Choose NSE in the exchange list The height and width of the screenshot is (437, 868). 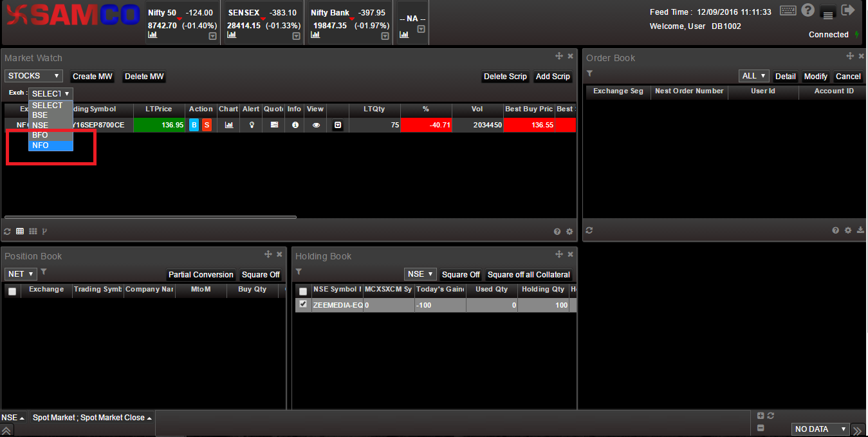click(51, 126)
